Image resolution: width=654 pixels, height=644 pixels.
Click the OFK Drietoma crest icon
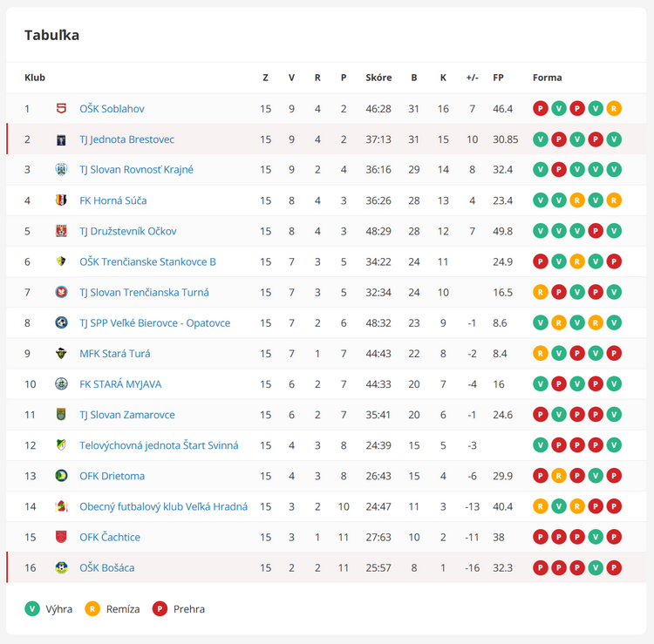(x=61, y=476)
